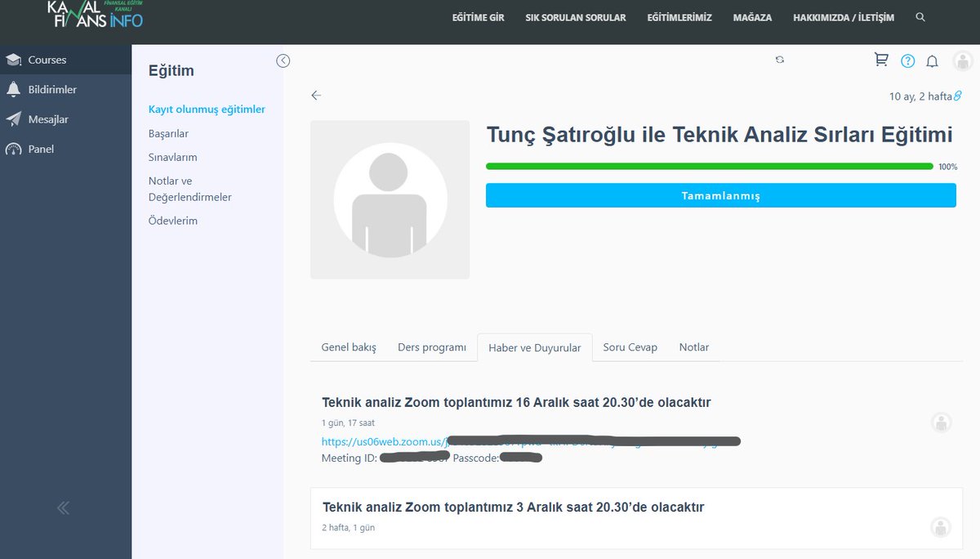This screenshot has height=559, width=980.
Task: Click the '10 ay, 2 hafta' duration text
Action: click(x=920, y=96)
